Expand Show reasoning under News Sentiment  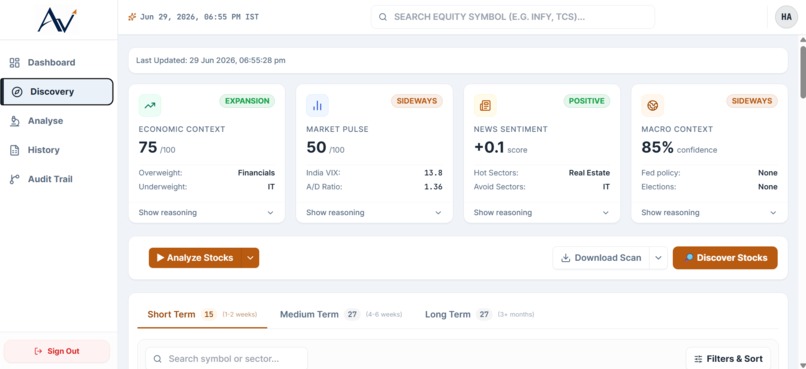click(541, 213)
